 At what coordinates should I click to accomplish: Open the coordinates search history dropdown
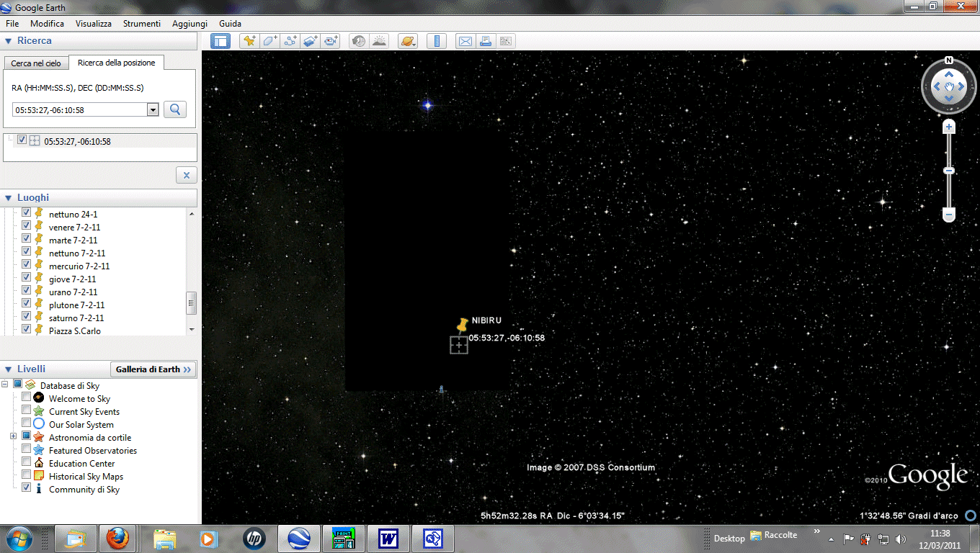[153, 109]
